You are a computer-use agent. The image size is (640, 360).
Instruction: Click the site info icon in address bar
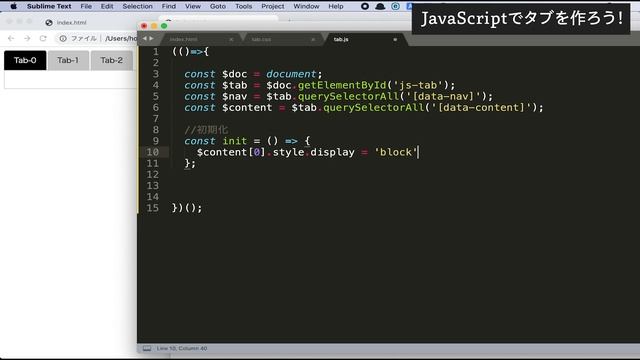[63, 38]
